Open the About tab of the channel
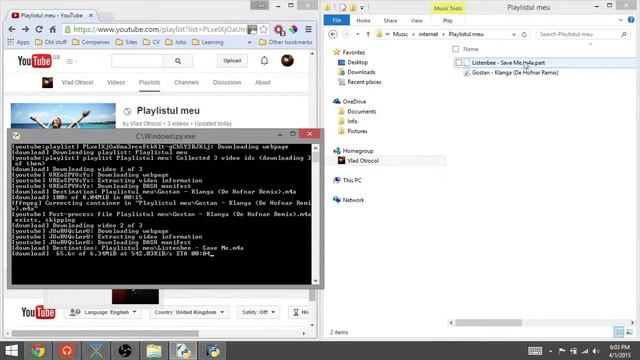The image size is (640, 360). (x=263, y=82)
